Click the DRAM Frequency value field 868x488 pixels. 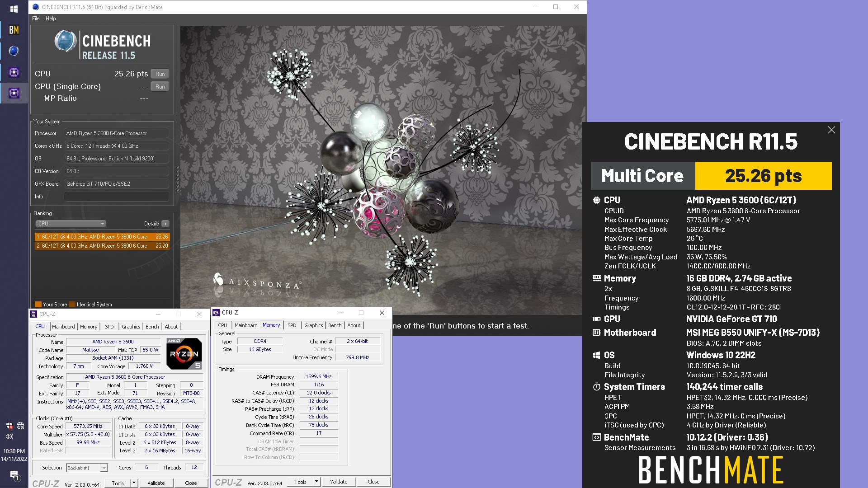coord(319,376)
